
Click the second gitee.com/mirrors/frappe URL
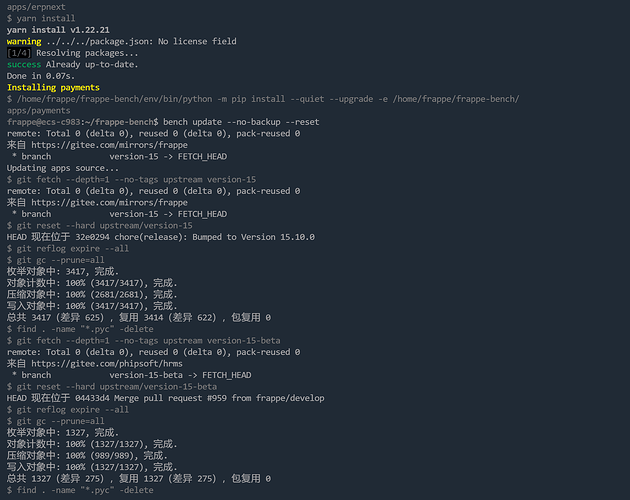(109, 203)
